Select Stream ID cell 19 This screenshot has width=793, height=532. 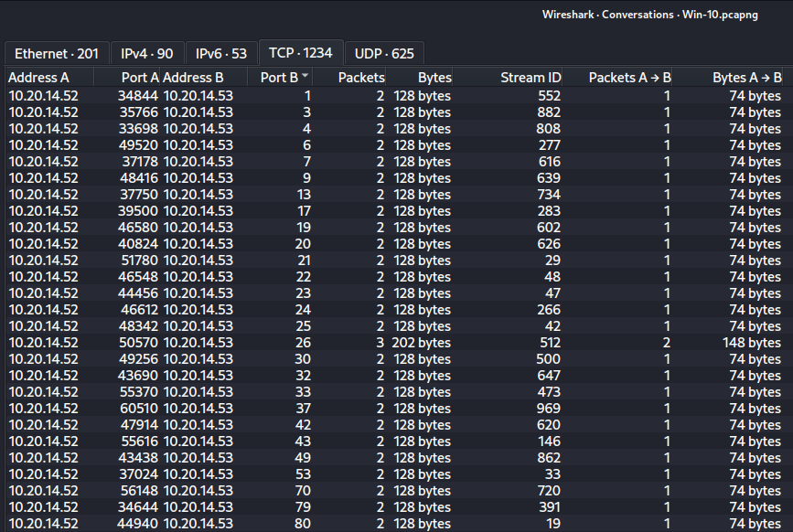pyautogui.click(x=552, y=524)
